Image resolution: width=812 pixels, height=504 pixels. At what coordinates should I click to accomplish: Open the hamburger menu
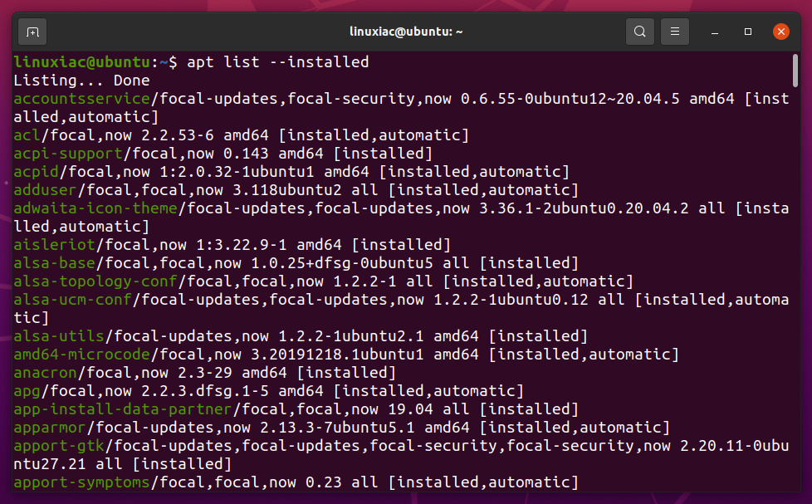[674, 31]
